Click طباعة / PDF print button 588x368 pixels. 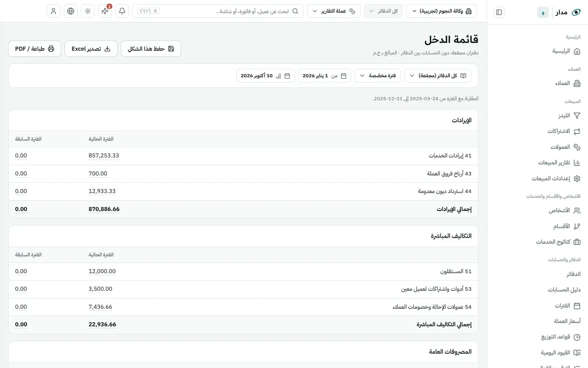pos(35,49)
